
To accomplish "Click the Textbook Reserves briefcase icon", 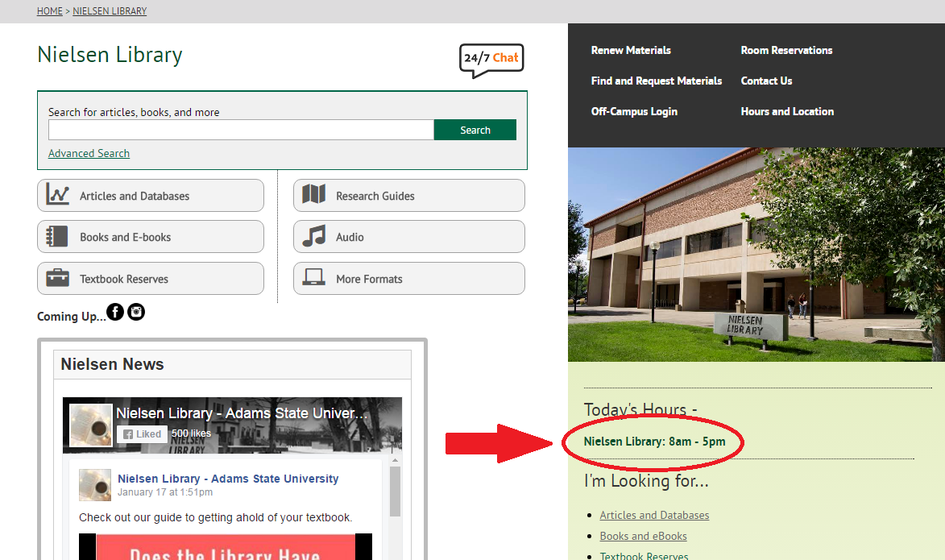I will pyautogui.click(x=58, y=278).
